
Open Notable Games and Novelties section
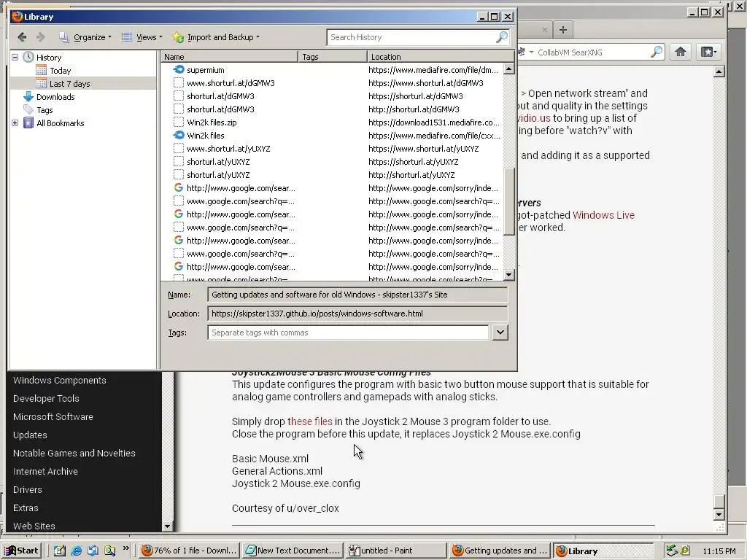coord(74,453)
